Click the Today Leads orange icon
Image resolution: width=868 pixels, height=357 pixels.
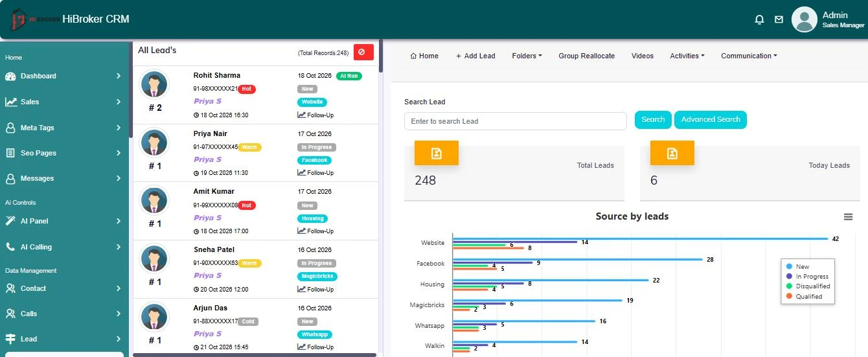coord(672,153)
